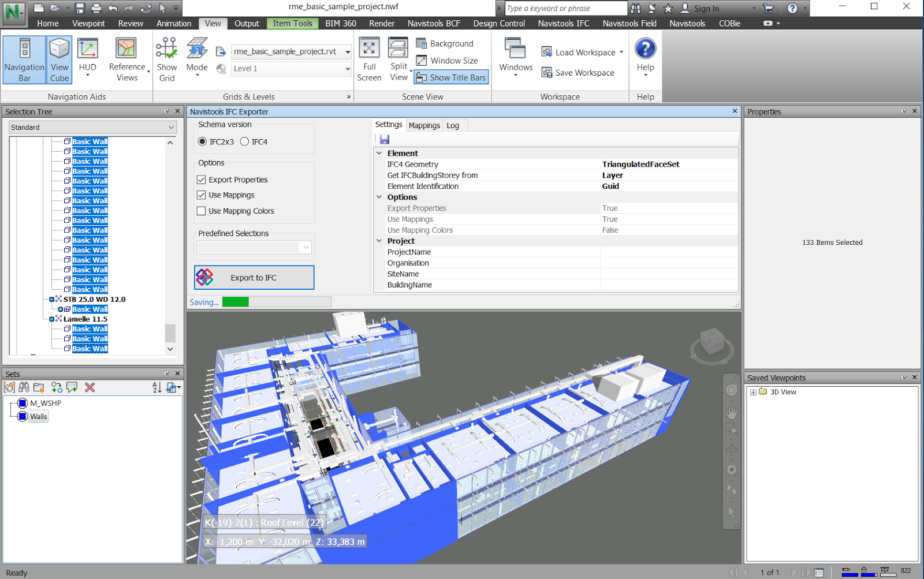The height and width of the screenshot is (579, 924).
Task: Expand the 3D View folder in Saved Viewpoints
Action: pos(753,392)
